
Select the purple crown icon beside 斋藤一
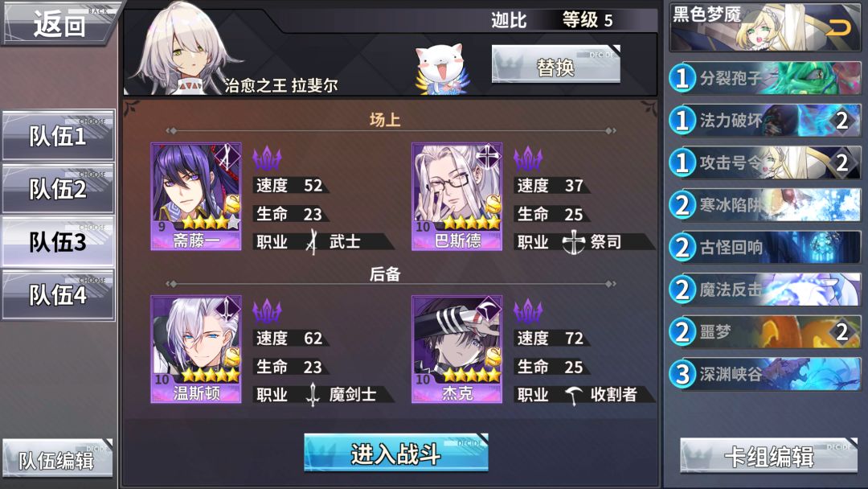(x=267, y=159)
